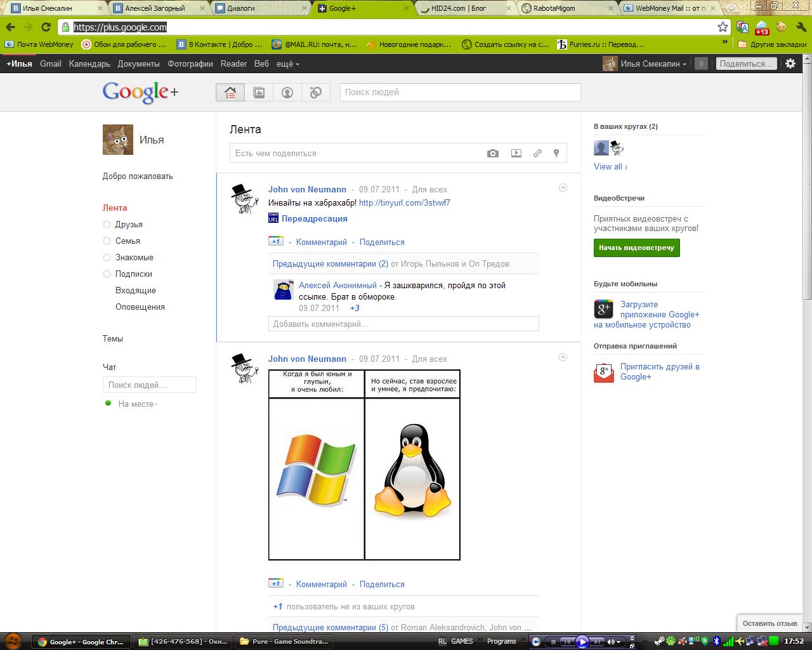Add a photo to the share box
Viewport: 812px width, 650px height.
[x=493, y=153]
